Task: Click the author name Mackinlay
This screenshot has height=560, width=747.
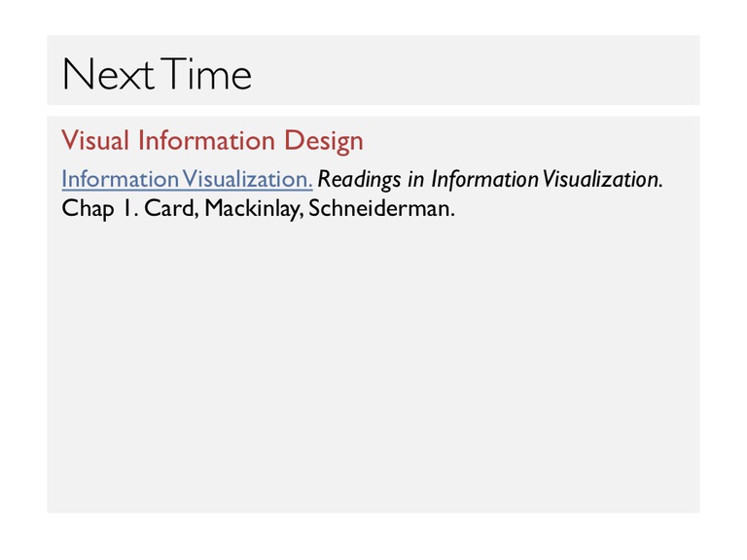Action: click(254, 209)
